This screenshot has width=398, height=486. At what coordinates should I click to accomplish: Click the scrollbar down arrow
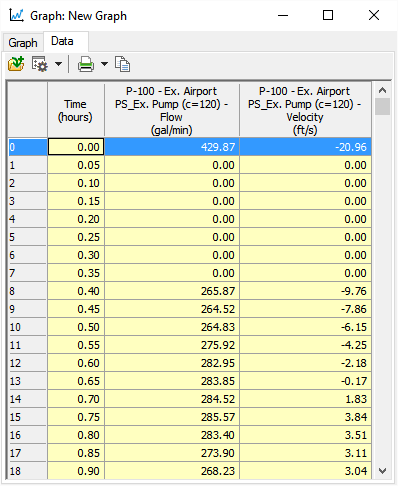tap(382, 471)
